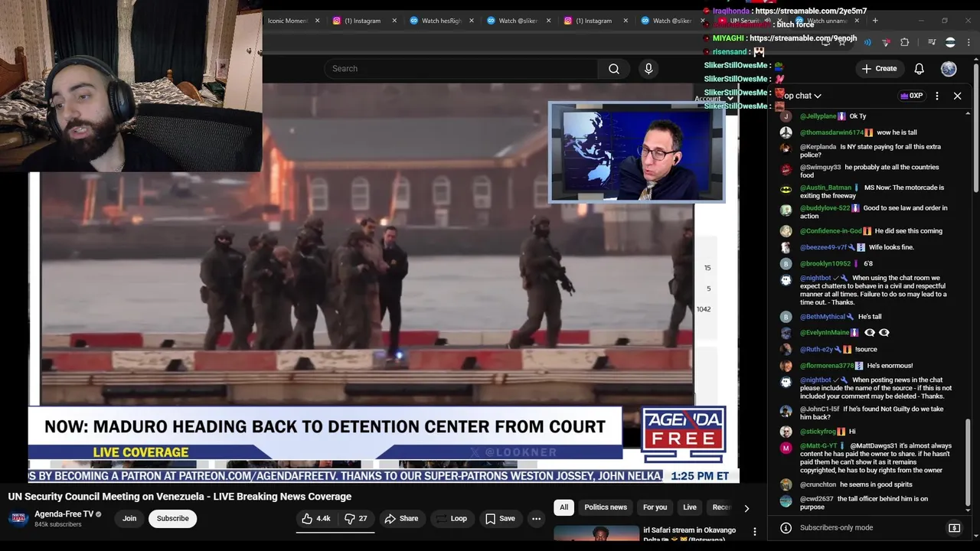Screen dimensions: 980x551
Task: Click first @nightbot moderator message name
Action: [815, 279]
